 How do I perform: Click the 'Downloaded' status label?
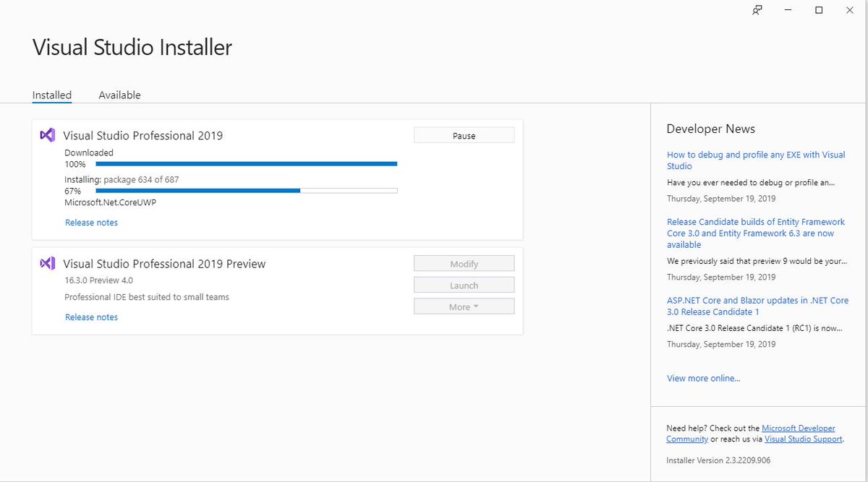89,152
